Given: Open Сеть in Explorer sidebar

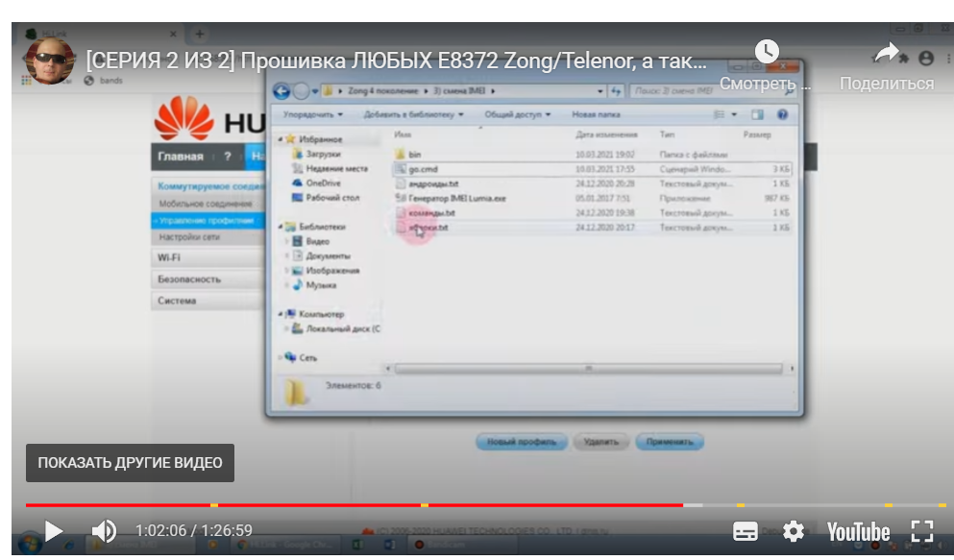Looking at the screenshot, I should point(307,358).
